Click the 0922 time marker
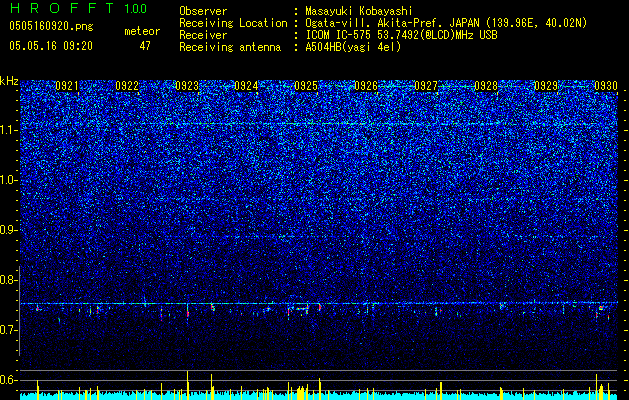The width and height of the screenshot is (629, 400). (x=127, y=86)
